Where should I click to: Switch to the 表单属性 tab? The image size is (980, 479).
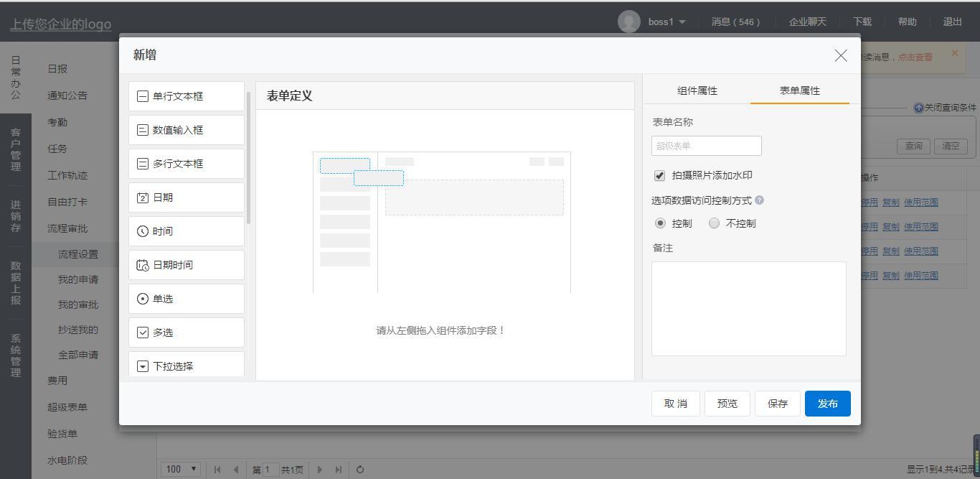pyautogui.click(x=799, y=90)
